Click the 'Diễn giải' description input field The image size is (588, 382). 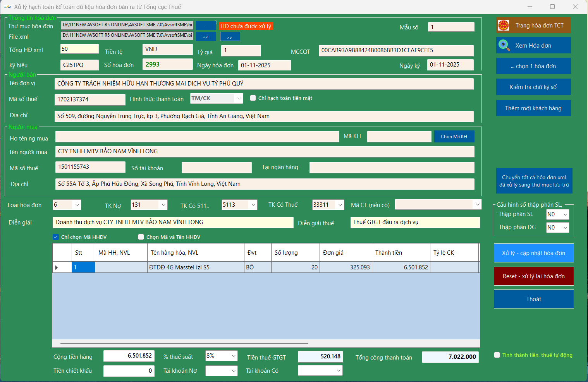(x=173, y=222)
